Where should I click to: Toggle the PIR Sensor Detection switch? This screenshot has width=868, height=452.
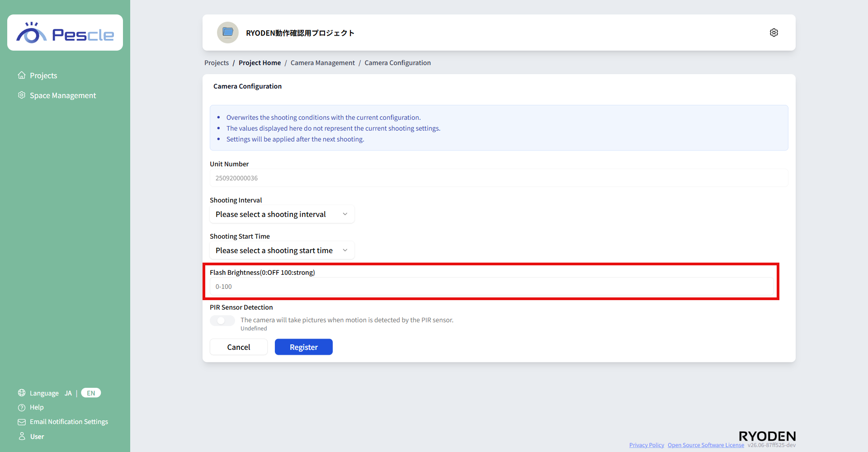[222, 320]
